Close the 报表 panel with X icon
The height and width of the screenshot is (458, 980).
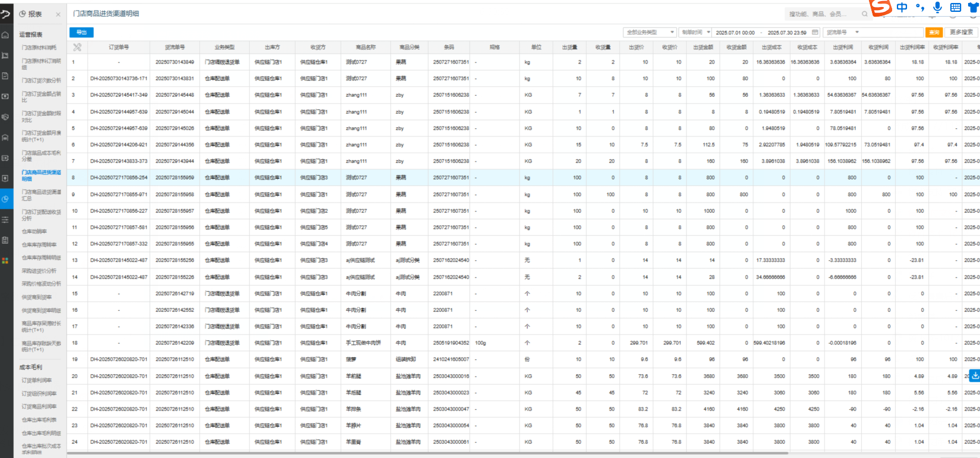point(58,14)
